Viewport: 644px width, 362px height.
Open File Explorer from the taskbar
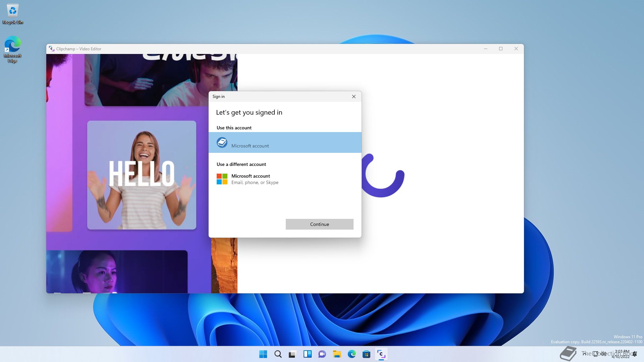pyautogui.click(x=337, y=354)
